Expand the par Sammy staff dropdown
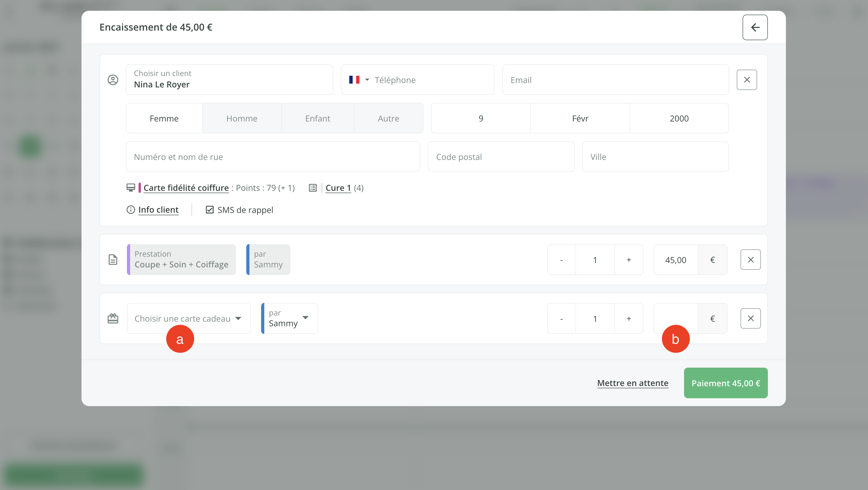The width and height of the screenshot is (868, 490). click(289, 318)
